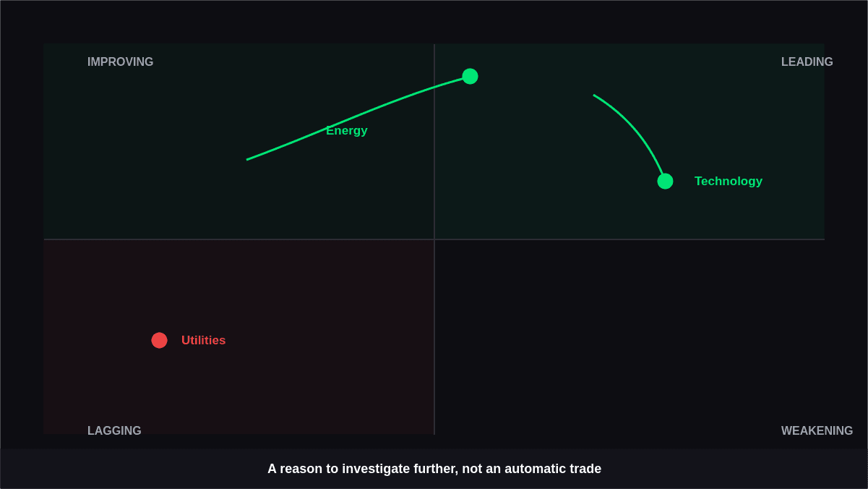Click empty area of the Weakening quadrant
This screenshot has width=868, height=489.
(x=629, y=336)
